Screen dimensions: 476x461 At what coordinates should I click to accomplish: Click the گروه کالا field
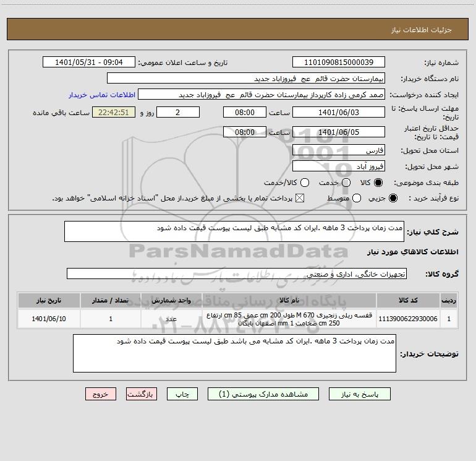237,274
